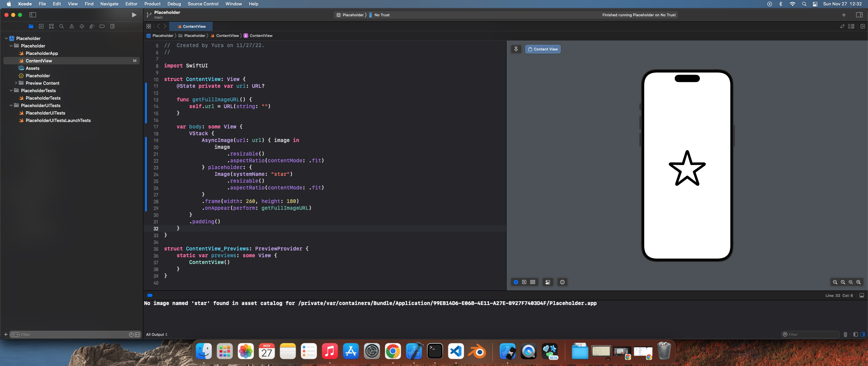The height and width of the screenshot is (366, 868).
Task: Expand the PlaceholderTests group
Action: tap(11, 90)
